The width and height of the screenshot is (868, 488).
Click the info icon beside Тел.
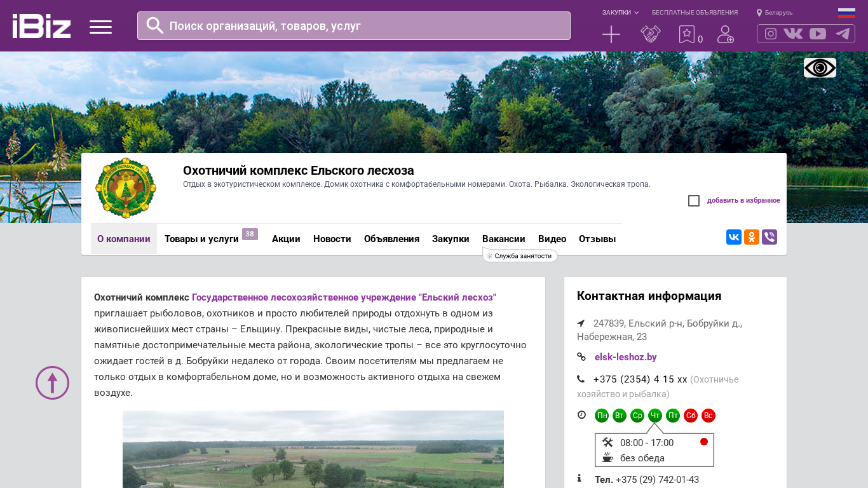click(579, 478)
